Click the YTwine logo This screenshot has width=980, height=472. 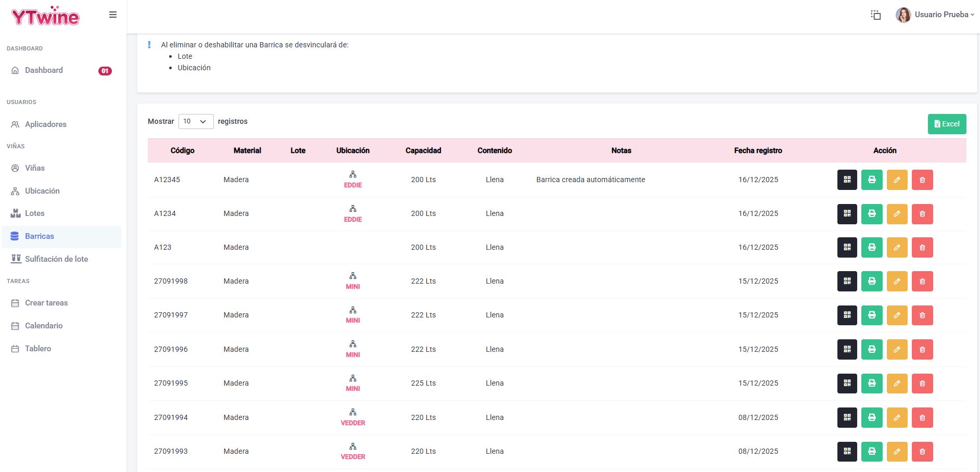pyautogui.click(x=45, y=16)
